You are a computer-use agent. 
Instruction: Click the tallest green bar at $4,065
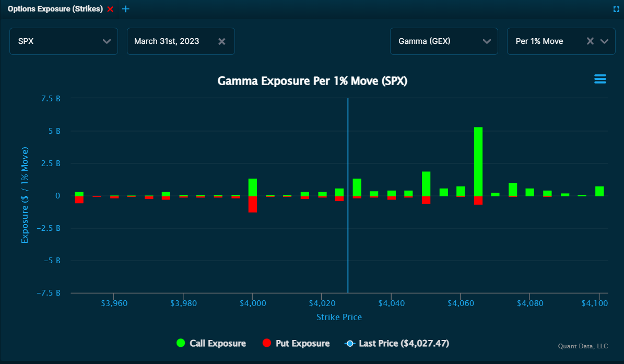[478, 161]
